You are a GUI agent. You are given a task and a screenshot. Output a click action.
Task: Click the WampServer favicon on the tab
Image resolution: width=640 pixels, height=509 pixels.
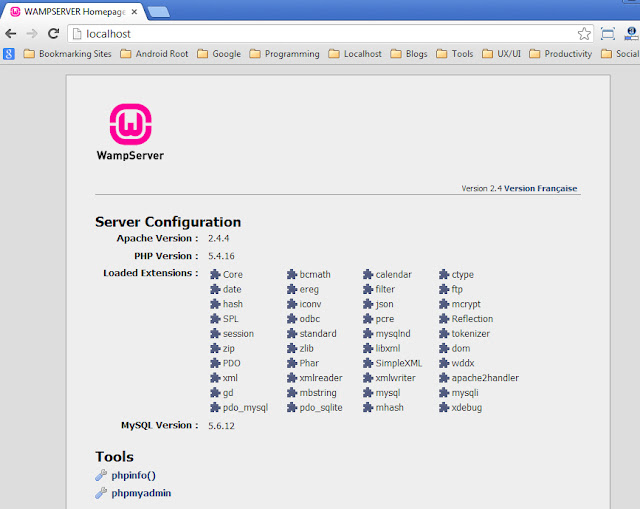tap(15, 12)
